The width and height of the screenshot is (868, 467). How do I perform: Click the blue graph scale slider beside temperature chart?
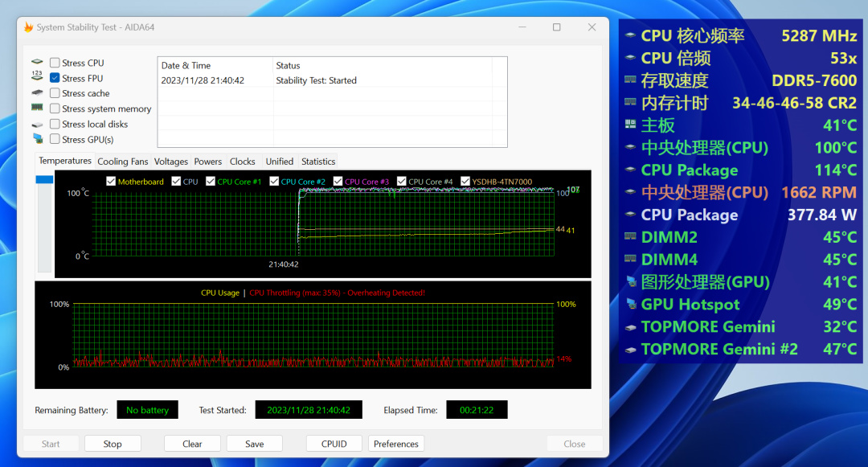point(44,179)
